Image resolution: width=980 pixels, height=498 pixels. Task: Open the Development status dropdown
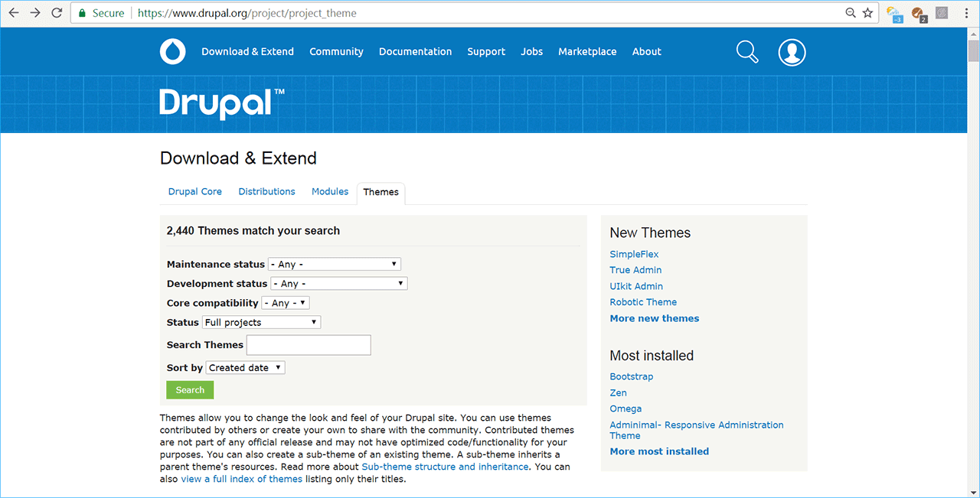[x=339, y=283]
